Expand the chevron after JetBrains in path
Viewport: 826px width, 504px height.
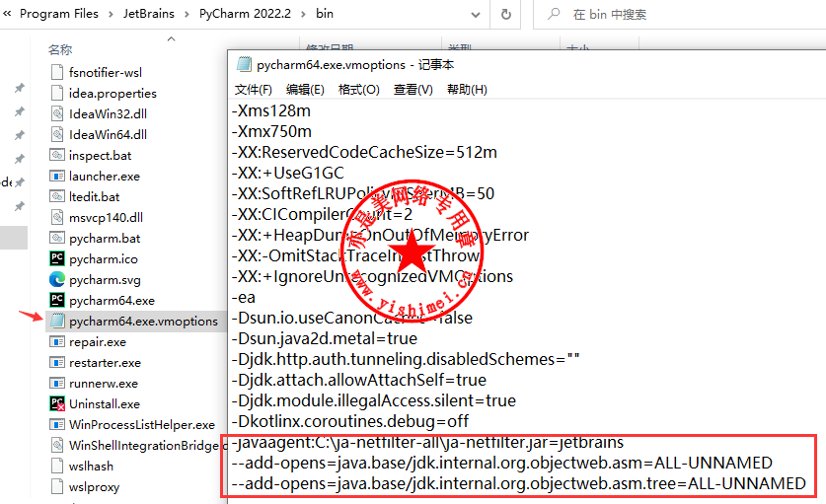tap(187, 14)
